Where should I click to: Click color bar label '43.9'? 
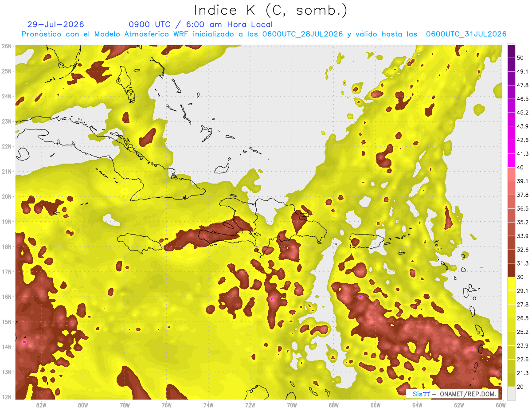pyautogui.click(x=522, y=126)
